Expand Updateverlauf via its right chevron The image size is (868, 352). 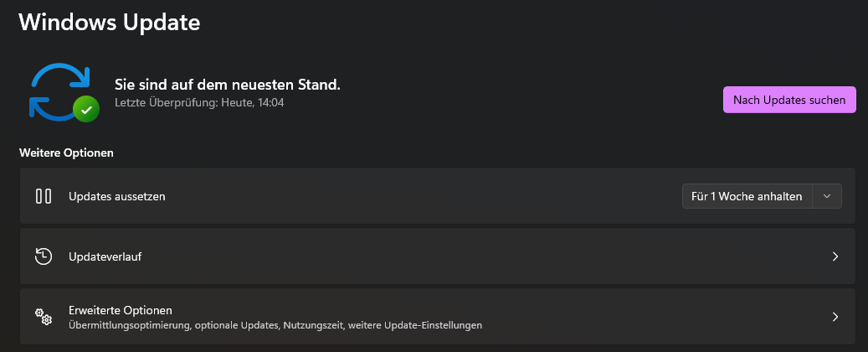point(835,256)
